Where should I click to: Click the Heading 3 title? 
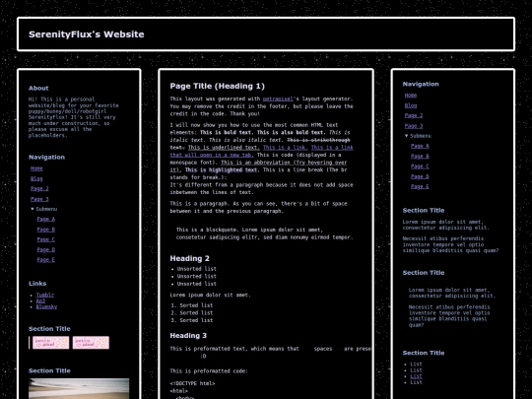coord(188,336)
